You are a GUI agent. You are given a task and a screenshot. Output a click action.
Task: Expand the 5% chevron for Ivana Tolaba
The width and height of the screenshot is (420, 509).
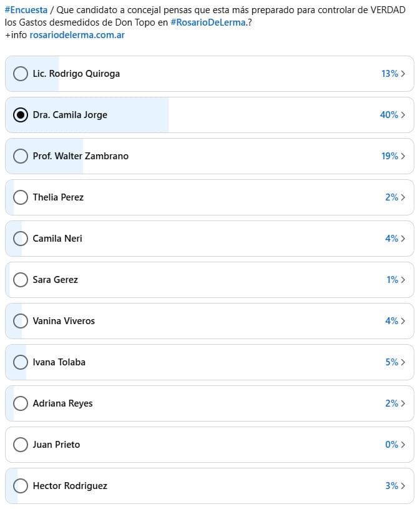coord(403,362)
